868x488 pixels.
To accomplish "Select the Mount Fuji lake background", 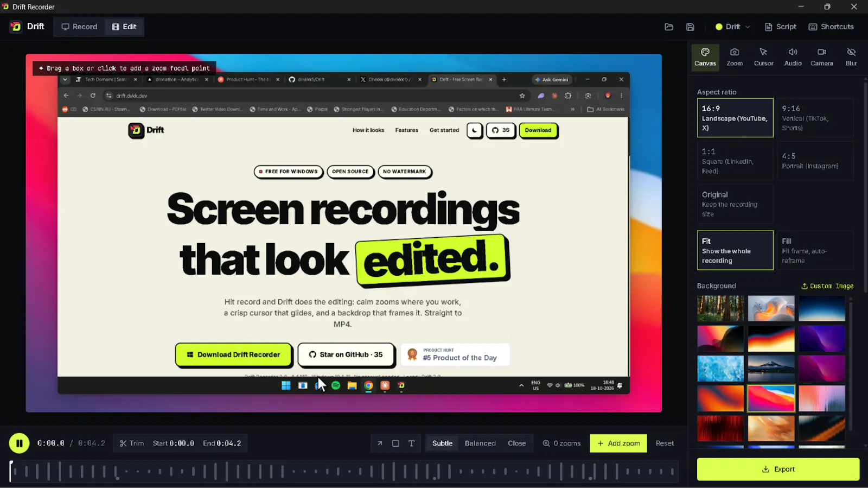I will click(x=771, y=369).
